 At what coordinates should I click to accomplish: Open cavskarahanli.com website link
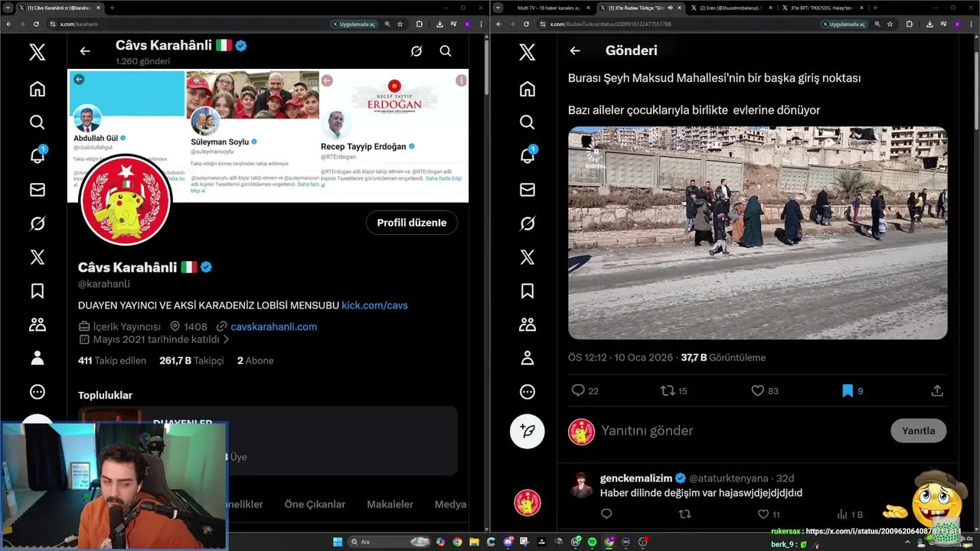click(x=273, y=327)
